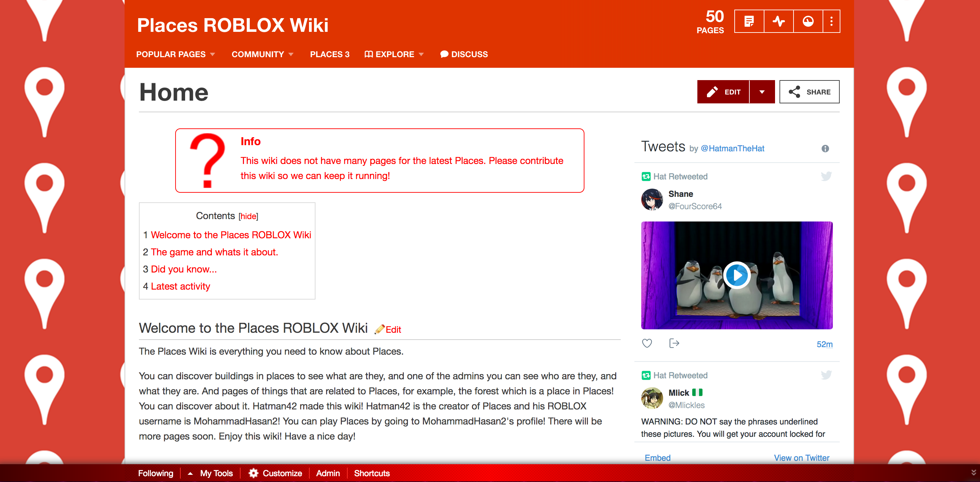Open the DISCUSS menu item
This screenshot has width=980, height=482.
coord(469,54)
